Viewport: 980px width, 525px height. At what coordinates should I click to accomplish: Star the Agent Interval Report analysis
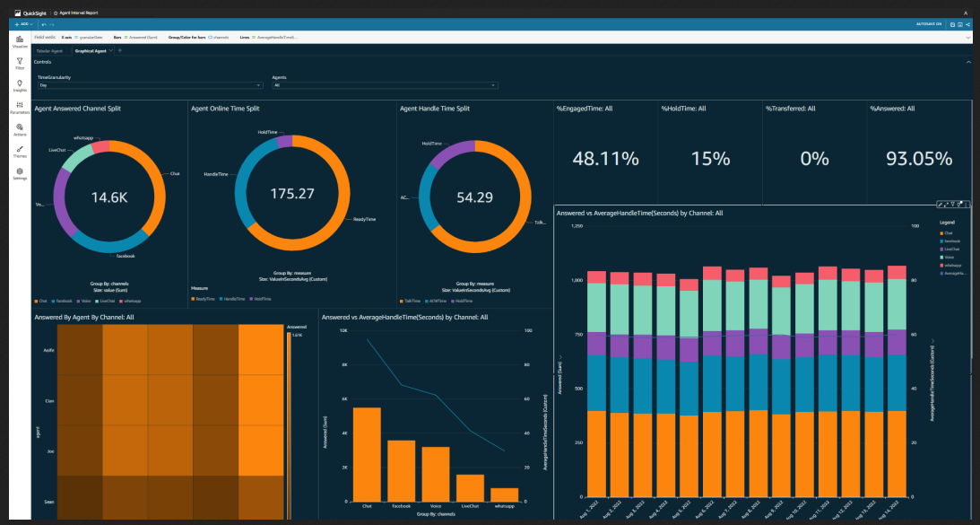pos(56,13)
